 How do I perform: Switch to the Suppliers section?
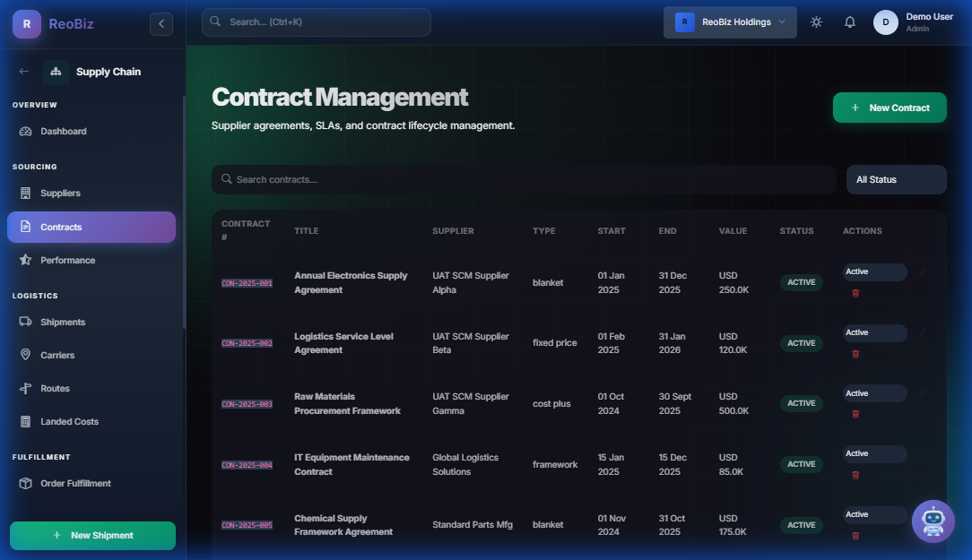(61, 193)
